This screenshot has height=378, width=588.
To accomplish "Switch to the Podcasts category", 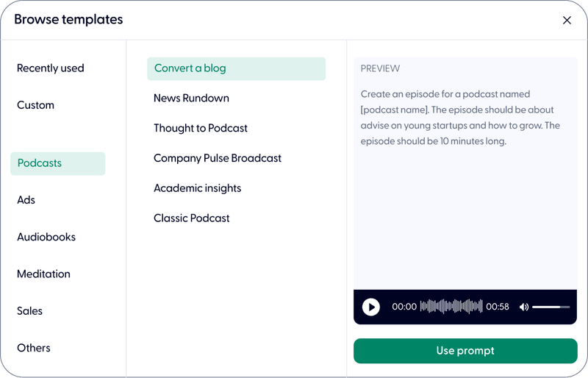I will 57,163.
